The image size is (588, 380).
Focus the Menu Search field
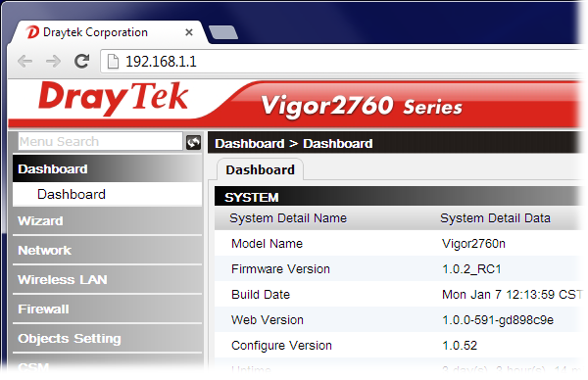click(100, 142)
